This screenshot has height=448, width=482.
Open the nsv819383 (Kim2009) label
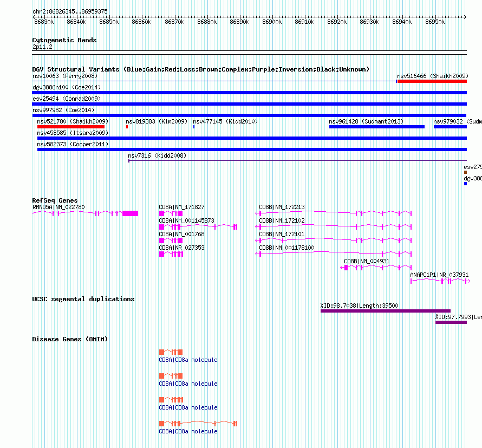pos(157,121)
